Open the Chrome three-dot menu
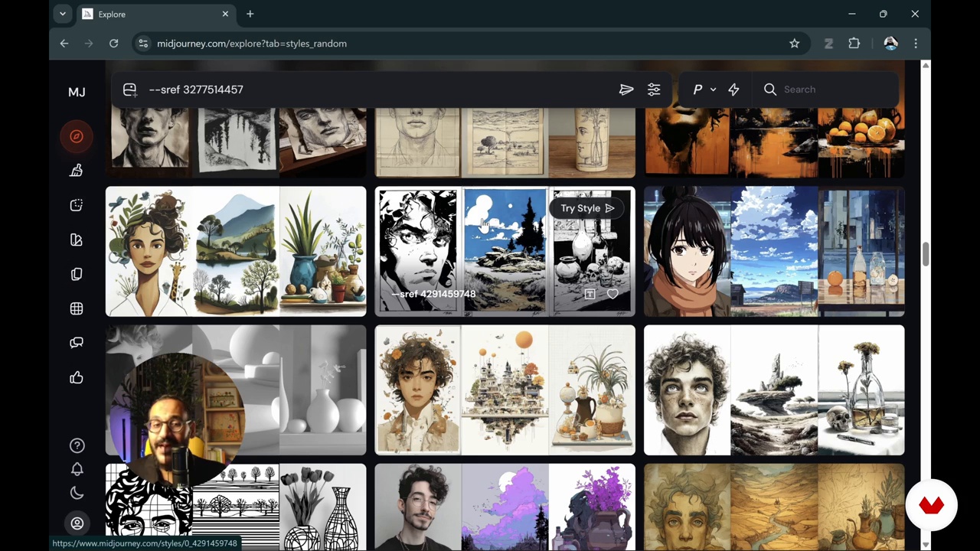Screen dimensions: 980x551 pos(916,44)
